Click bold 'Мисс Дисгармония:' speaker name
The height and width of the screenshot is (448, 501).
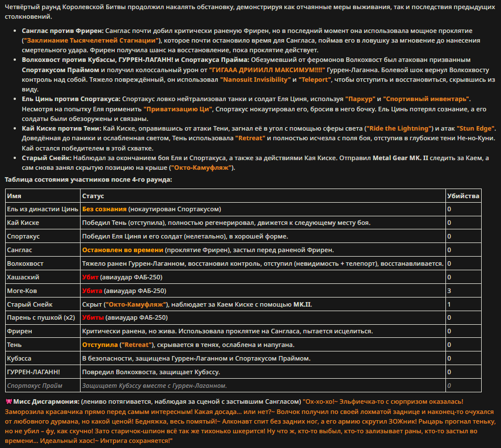[47, 401]
